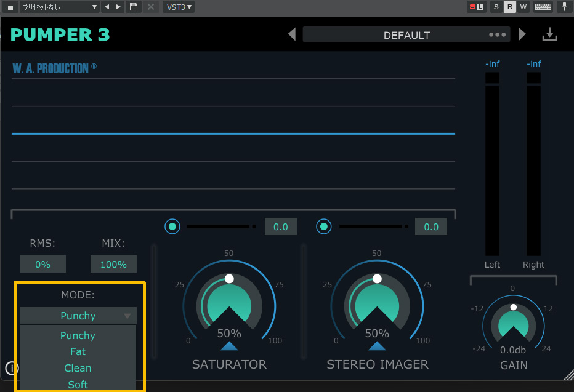
Task: Open the プリセットなし preset dropdown
Action: (x=59, y=7)
